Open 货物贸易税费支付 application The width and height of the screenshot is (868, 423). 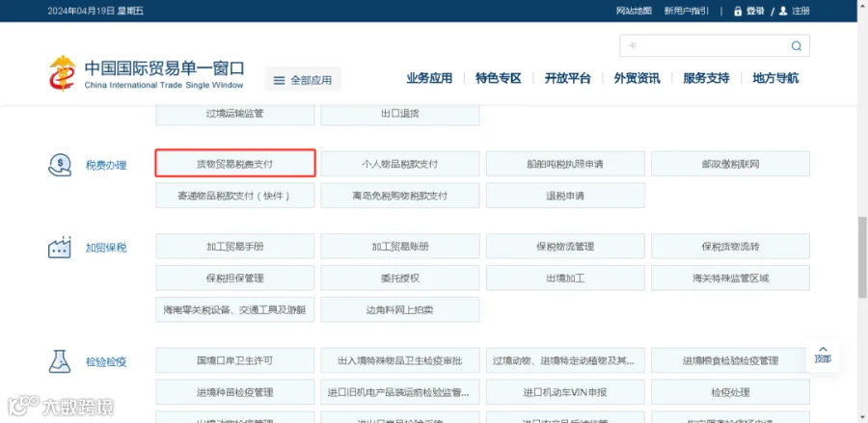[235, 164]
